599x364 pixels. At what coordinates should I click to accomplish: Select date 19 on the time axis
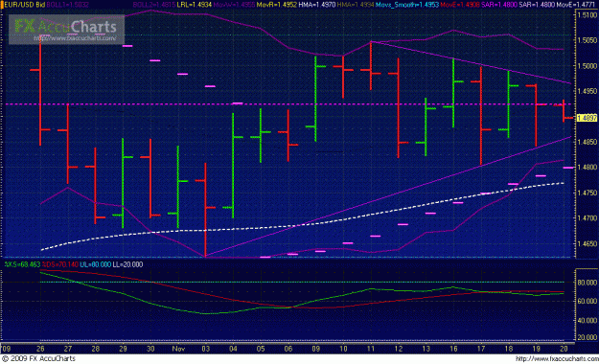click(537, 349)
